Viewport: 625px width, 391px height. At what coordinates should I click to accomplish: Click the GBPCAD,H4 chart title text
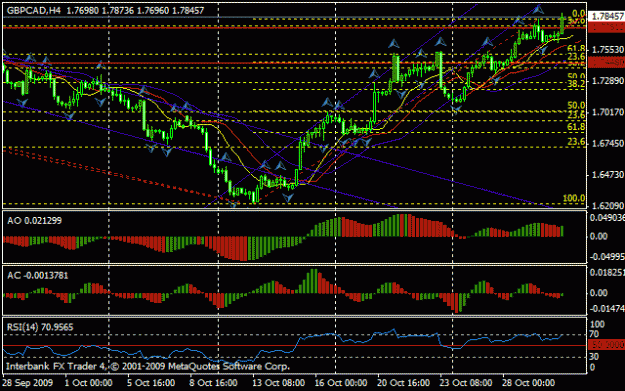coord(33,11)
